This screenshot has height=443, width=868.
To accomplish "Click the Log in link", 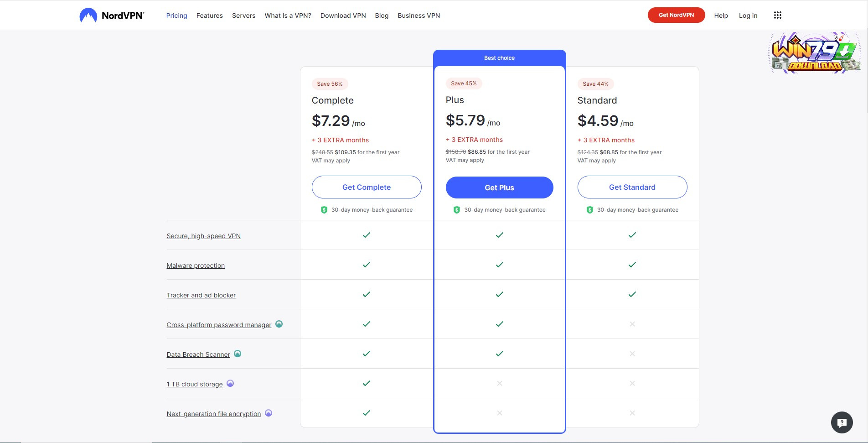I will pos(748,16).
